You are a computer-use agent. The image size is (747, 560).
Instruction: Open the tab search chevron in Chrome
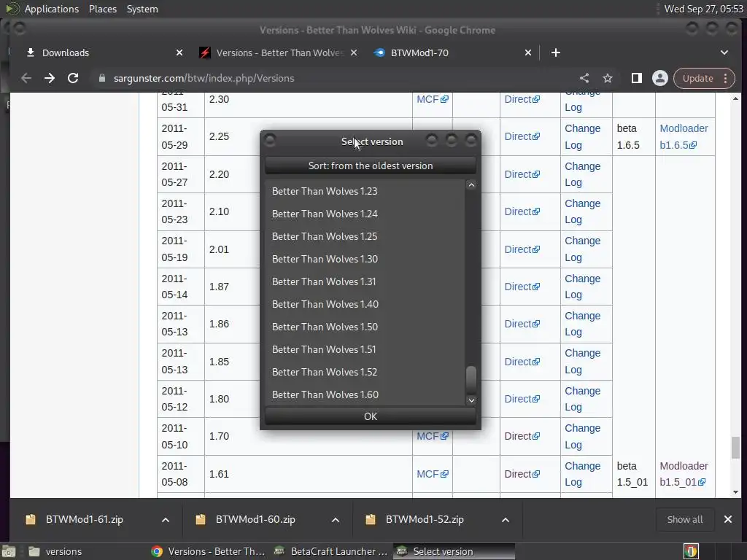(x=724, y=52)
